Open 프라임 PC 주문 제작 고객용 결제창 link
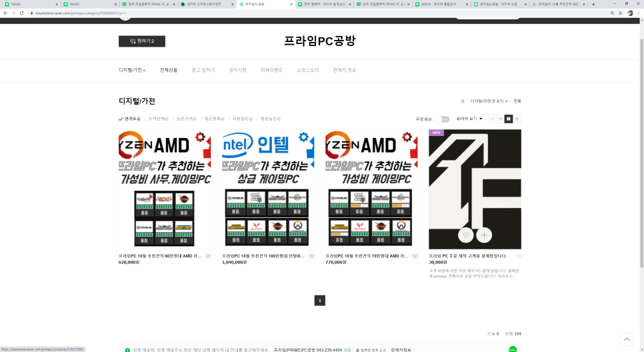Image resolution: width=644 pixels, height=352 pixels. [x=468, y=256]
